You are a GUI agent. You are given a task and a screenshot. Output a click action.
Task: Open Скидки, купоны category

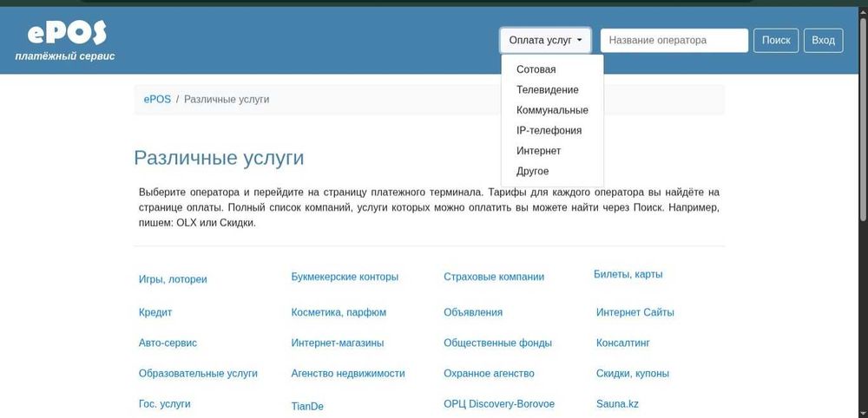(632, 373)
